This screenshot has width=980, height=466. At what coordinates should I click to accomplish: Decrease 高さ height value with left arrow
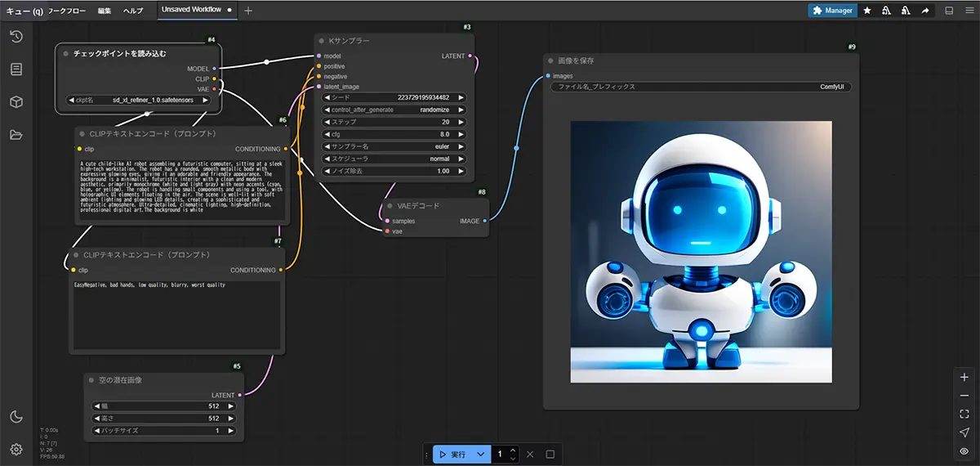(x=97, y=418)
